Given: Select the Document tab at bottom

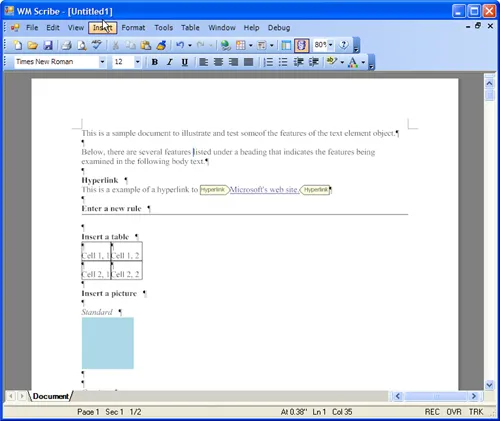Looking at the screenshot, I should tap(51, 396).
